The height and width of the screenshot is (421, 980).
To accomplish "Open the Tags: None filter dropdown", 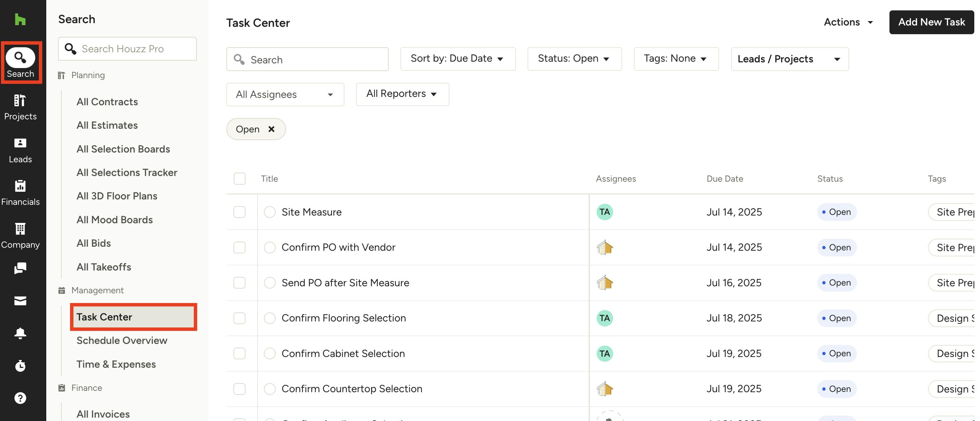I will coord(676,59).
